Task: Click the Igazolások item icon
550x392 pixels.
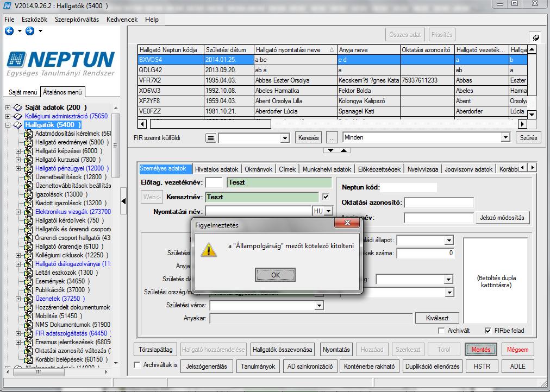Action: point(28,194)
